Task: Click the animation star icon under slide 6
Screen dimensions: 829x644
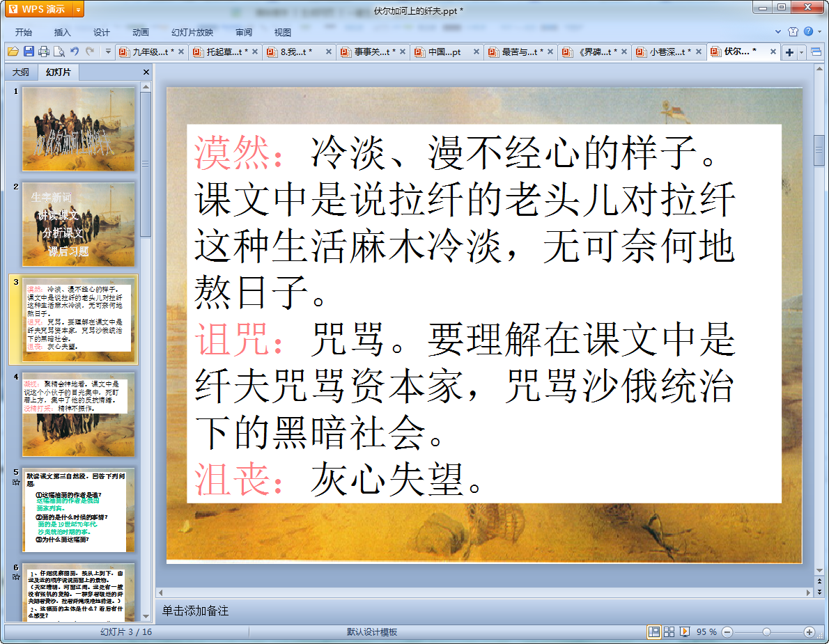Action: tap(16, 577)
